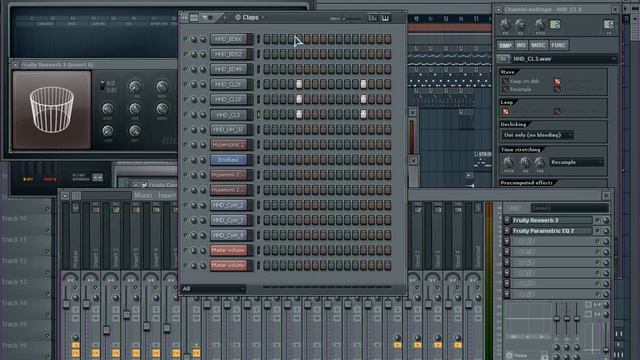Click the Fruity Reeverb 2 slot mix knob
Image resolution: width=640 pixels, height=360 pixels.
click(x=606, y=220)
